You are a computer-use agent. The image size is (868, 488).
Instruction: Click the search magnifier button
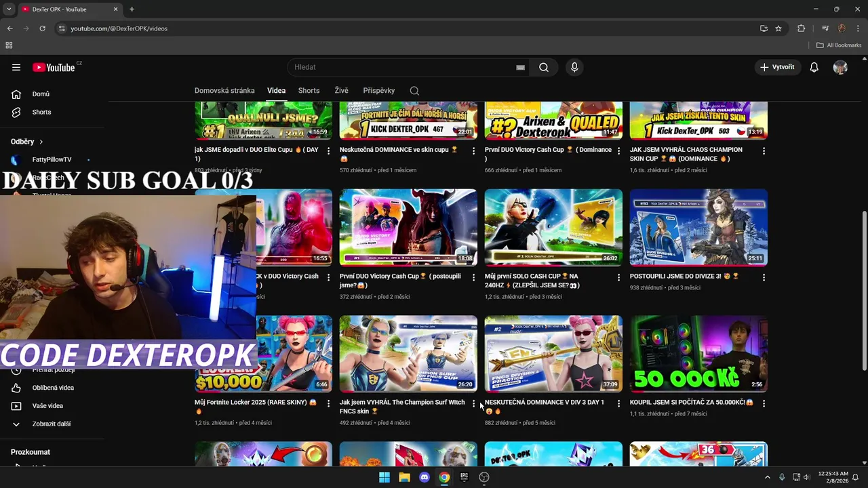[x=544, y=67]
